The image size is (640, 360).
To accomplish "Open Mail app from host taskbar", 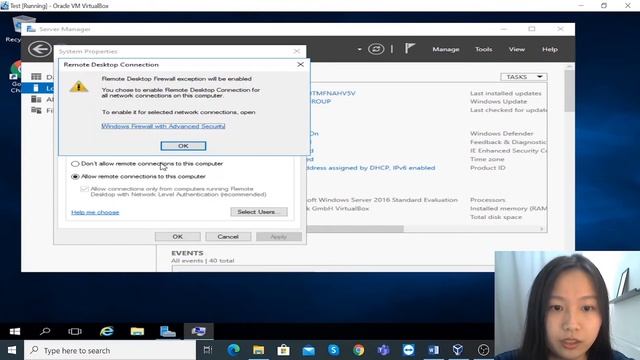I will point(309,350).
